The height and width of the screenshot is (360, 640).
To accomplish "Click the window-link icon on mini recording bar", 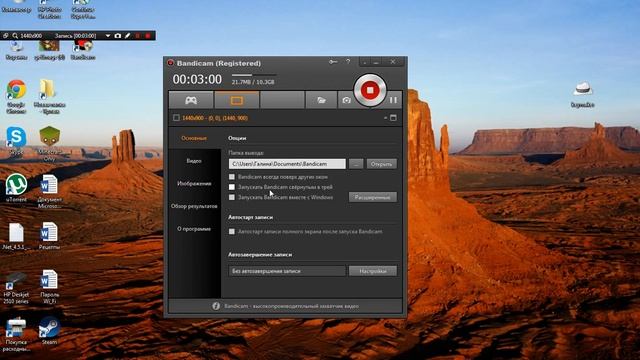I will click(5, 36).
